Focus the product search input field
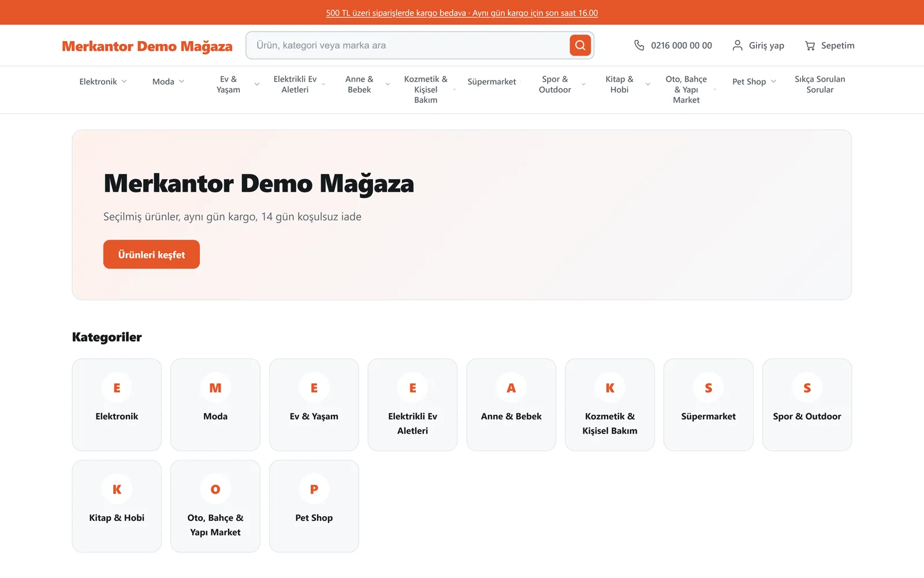 pyautogui.click(x=408, y=45)
